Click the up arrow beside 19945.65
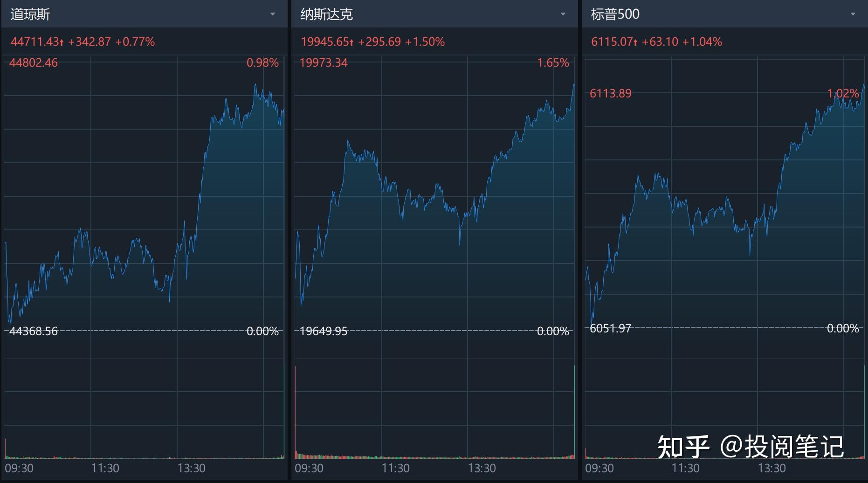 click(x=351, y=42)
